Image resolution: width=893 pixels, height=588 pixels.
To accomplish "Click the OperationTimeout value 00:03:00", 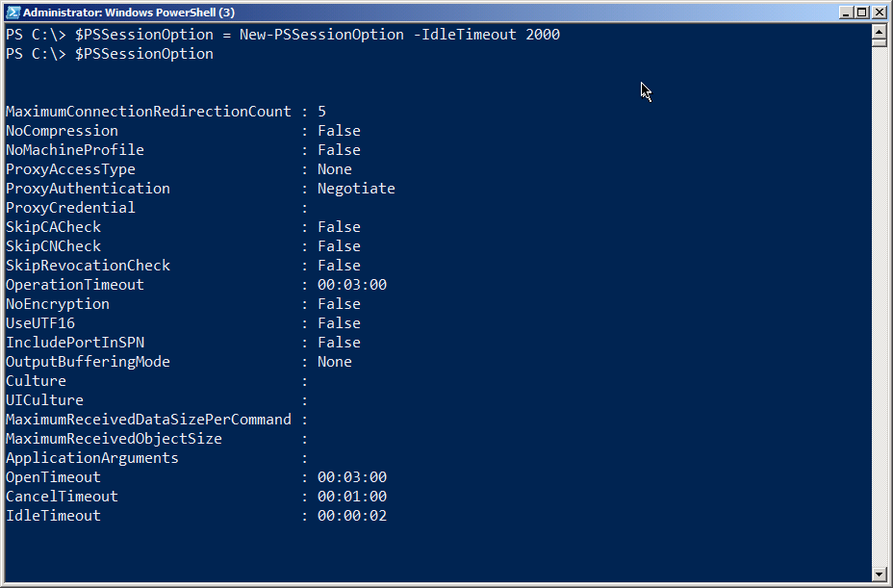I will [352, 285].
